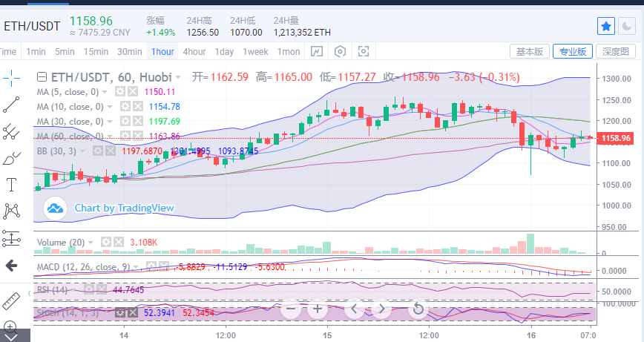Switch to 专业版 professional view
This screenshot has height=342, width=644.
tap(573, 52)
